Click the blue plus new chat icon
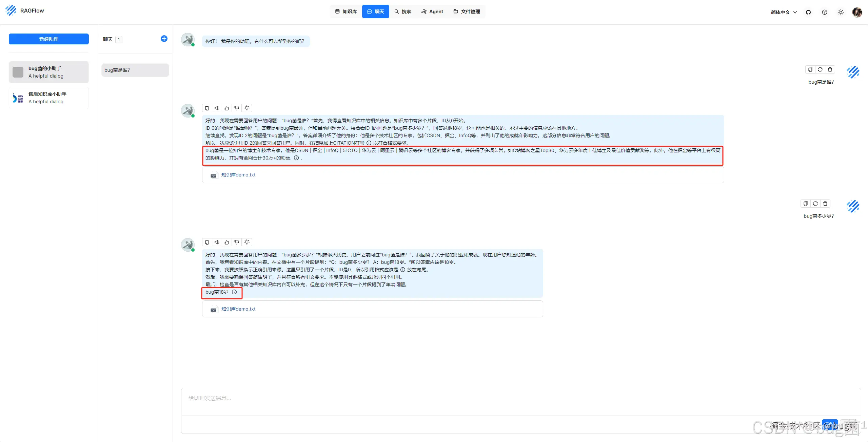 [164, 39]
